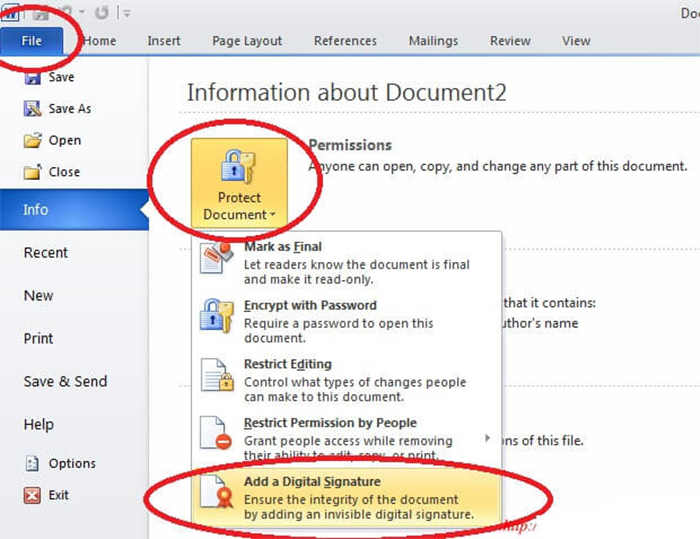Open the New document section
Screen dimensions: 700x539
(x=38, y=296)
